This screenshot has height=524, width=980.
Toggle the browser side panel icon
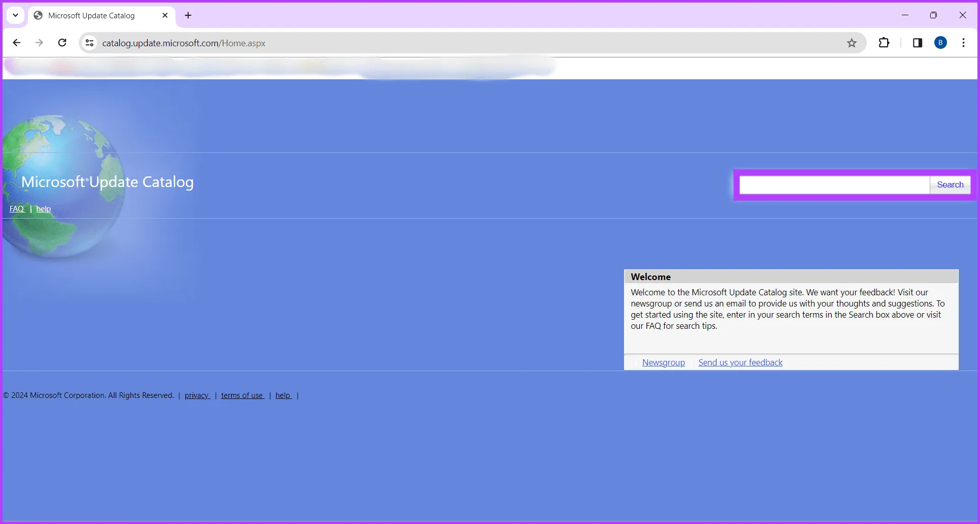tap(917, 43)
